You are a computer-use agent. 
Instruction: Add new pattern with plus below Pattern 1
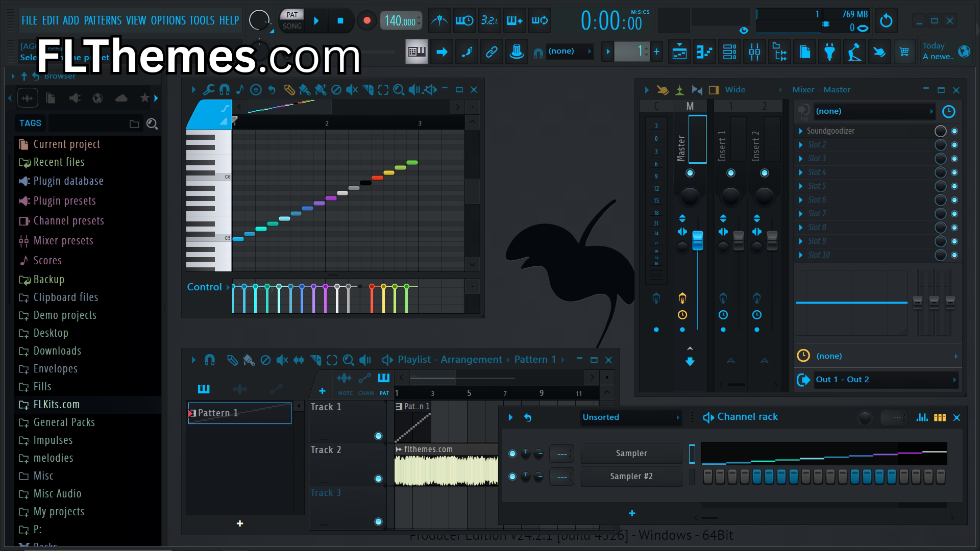tap(240, 524)
